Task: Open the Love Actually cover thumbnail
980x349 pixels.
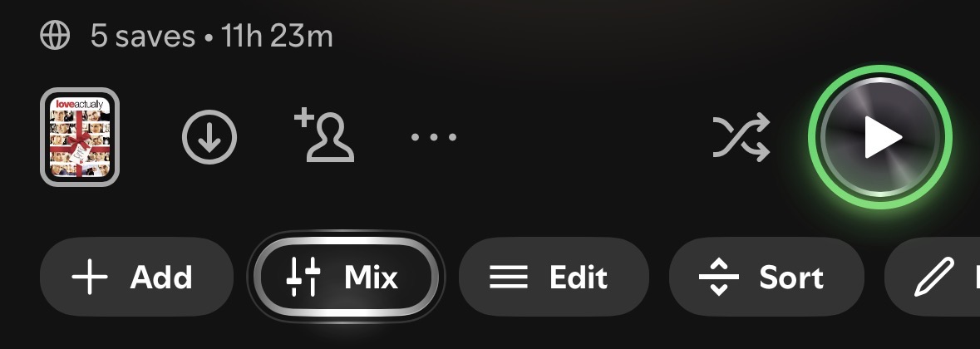Action: pos(80,137)
